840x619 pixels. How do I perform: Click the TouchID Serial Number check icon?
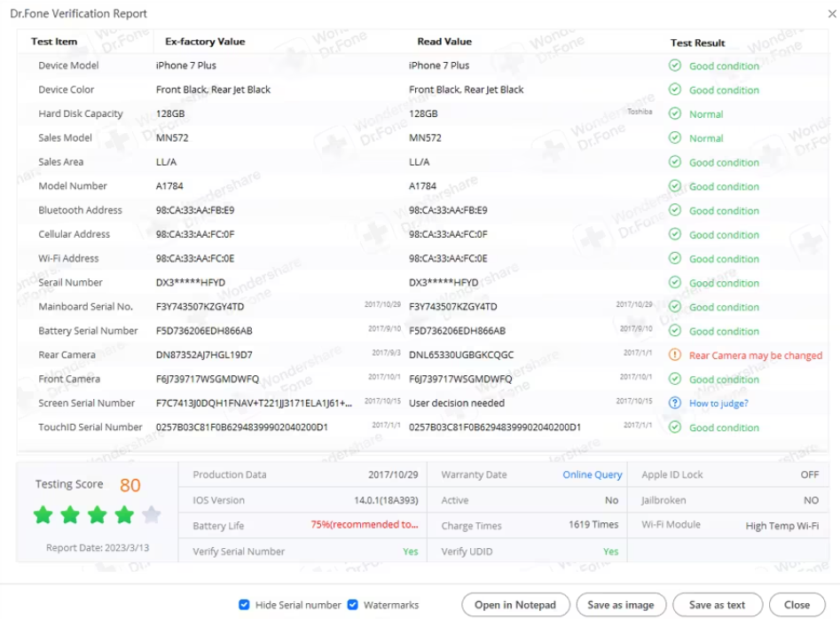click(675, 427)
